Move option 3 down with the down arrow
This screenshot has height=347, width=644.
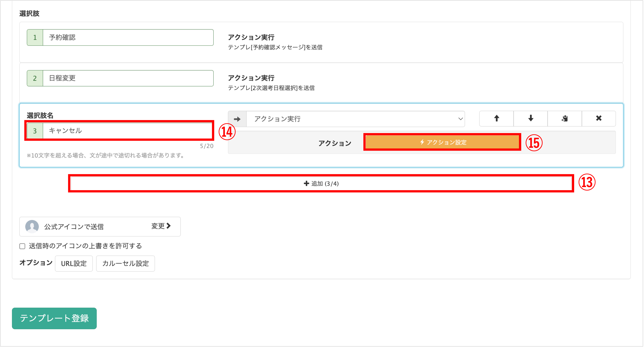(x=530, y=119)
